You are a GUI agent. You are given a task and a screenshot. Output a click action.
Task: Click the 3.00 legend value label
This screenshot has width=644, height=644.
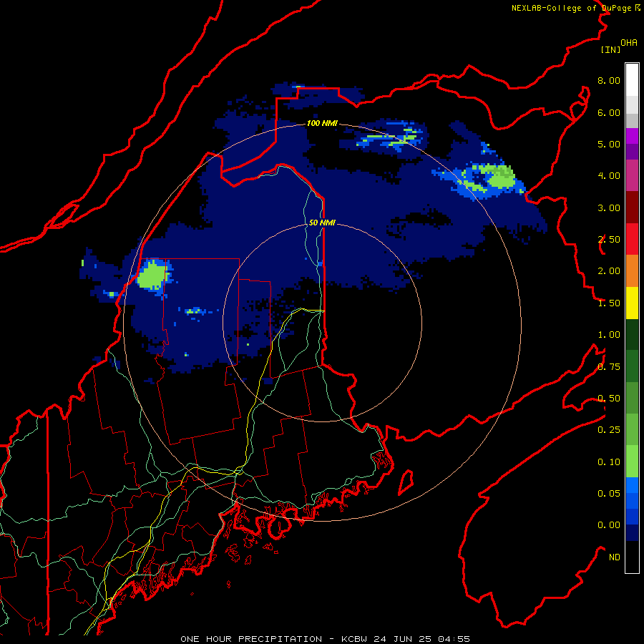[x=609, y=208]
